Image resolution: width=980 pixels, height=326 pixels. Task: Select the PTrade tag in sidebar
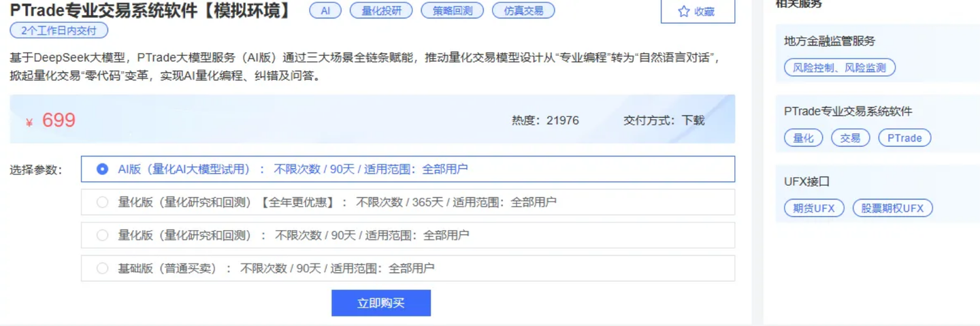point(904,138)
